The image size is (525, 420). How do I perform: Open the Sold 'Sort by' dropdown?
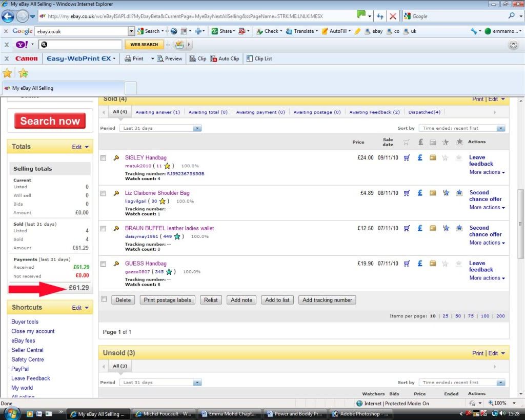(x=462, y=128)
